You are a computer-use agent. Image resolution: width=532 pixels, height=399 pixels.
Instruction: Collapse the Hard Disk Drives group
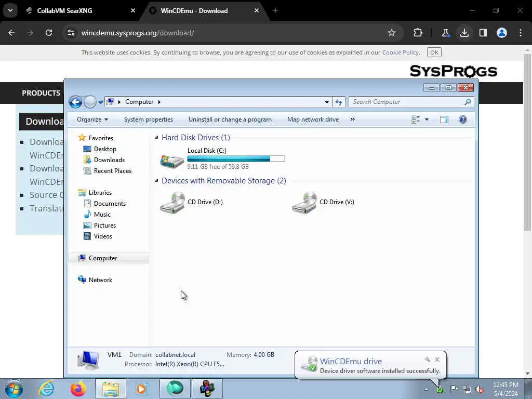click(x=156, y=137)
